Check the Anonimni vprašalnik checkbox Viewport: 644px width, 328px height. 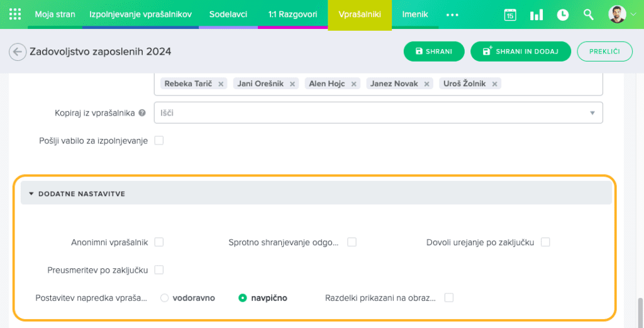[159, 242]
